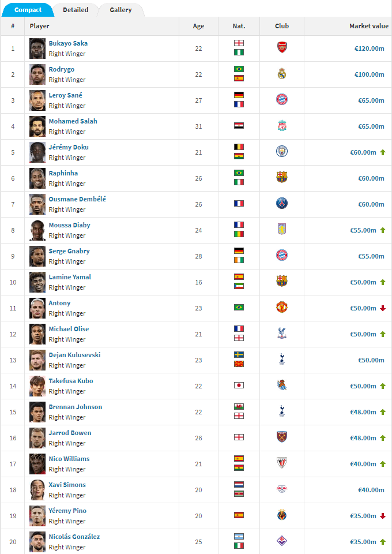
Task: Sort table by Market value column
Action: (x=368, y=26)
